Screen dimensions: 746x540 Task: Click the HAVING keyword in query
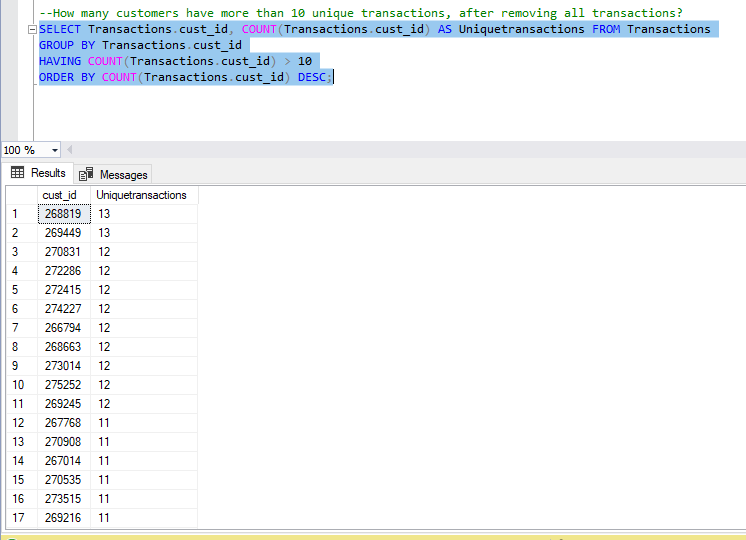pyautogui.click(x=60, y=61)
